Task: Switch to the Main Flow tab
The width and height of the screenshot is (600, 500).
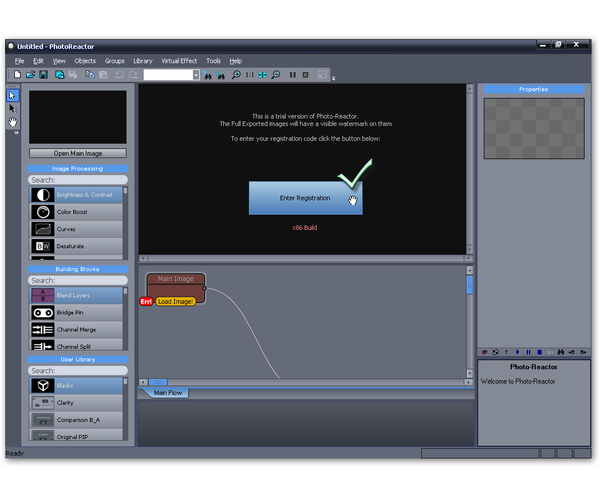Action: pyautogui.click(x=168, y=393)
